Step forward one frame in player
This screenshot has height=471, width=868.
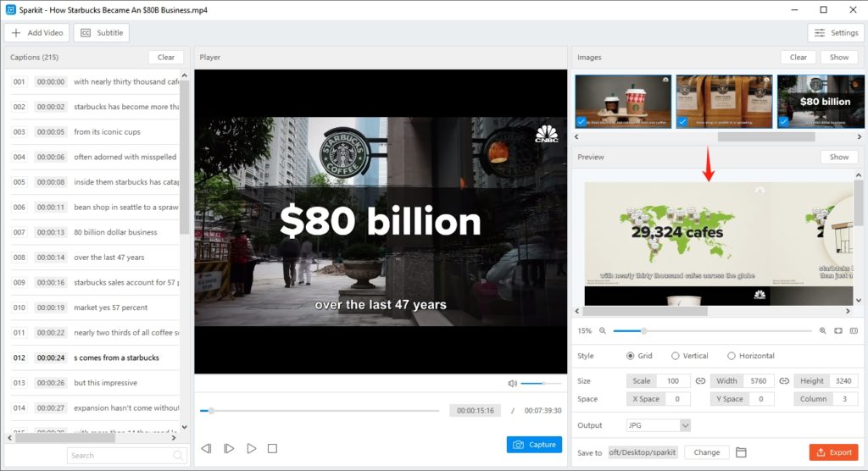(x=229, y=448)
